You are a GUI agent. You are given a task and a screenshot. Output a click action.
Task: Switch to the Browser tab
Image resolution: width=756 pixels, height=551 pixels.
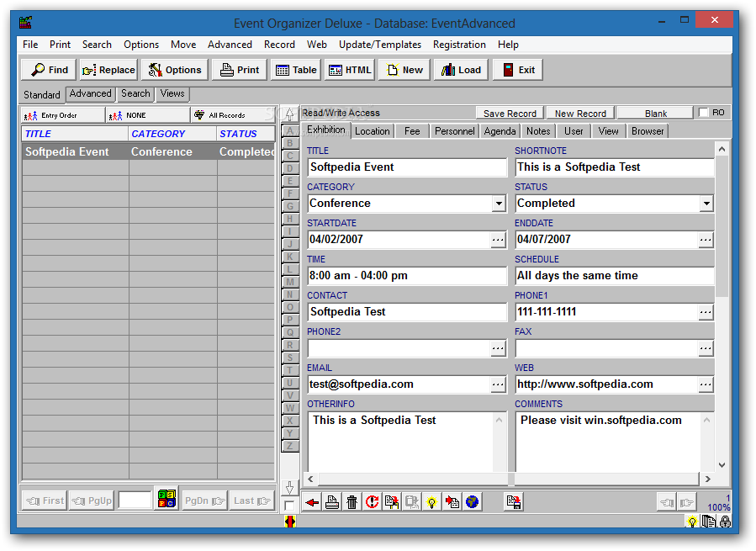pyautogui.click(x=648, y=131)
